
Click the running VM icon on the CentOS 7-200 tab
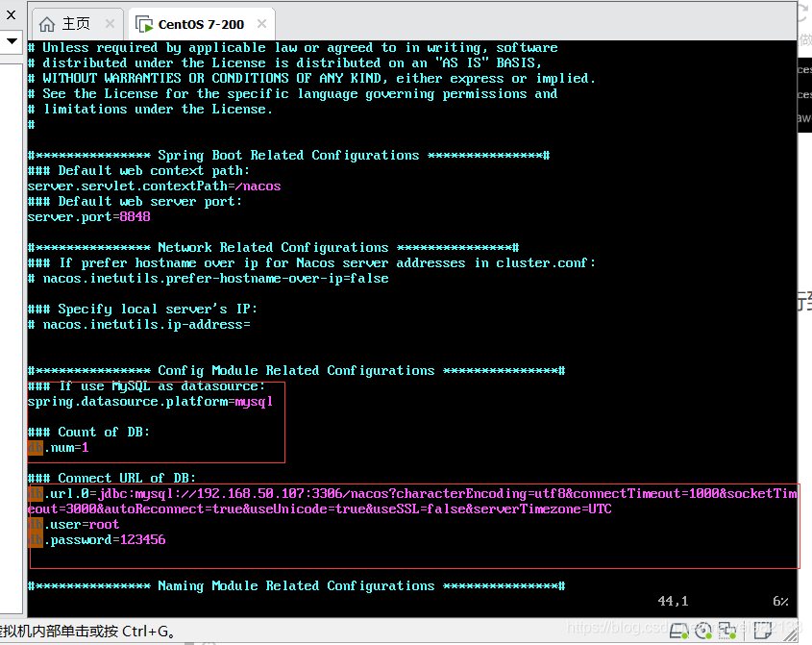[144, 24]
